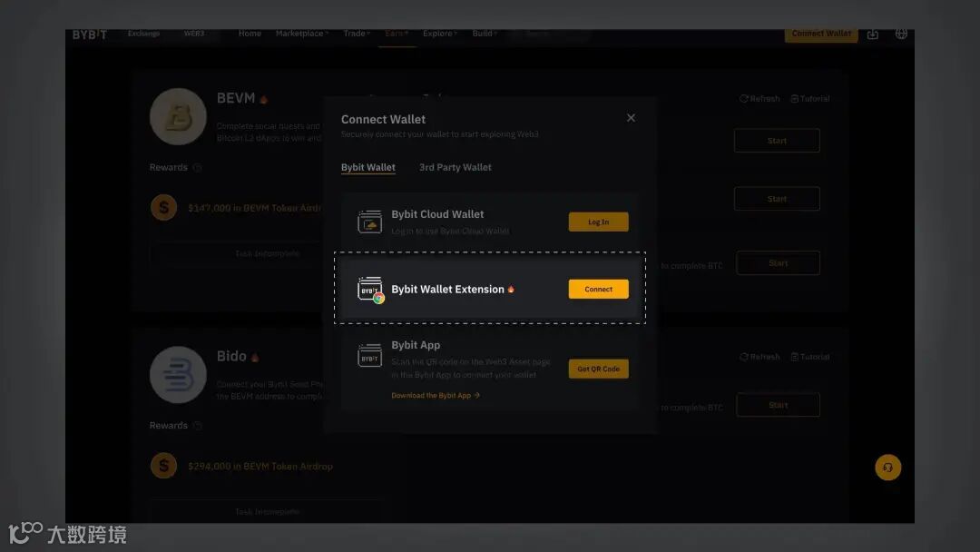Screen dimensions: 980x552
Task: Close the Connect Wallet dialog
Action: [x=631, y=117]
